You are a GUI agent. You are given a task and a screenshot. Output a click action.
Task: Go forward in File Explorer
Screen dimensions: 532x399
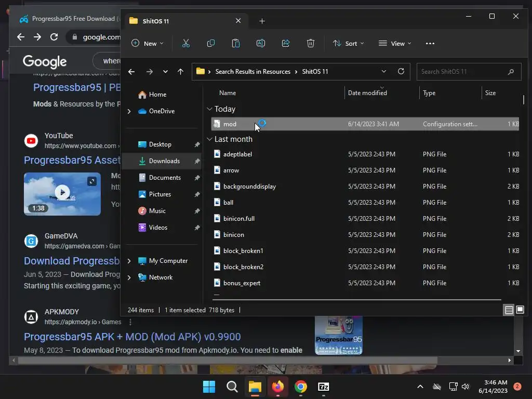click(x=149, y=72)
